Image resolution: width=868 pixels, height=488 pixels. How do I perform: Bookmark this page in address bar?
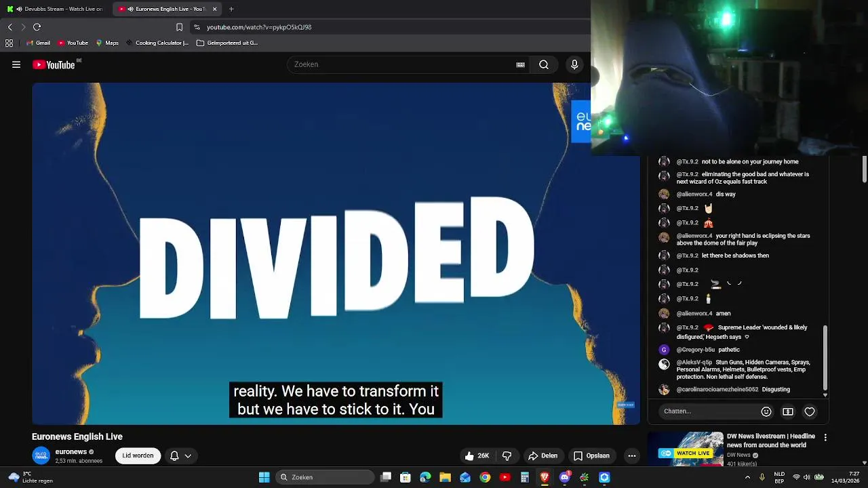click(179, 27)
